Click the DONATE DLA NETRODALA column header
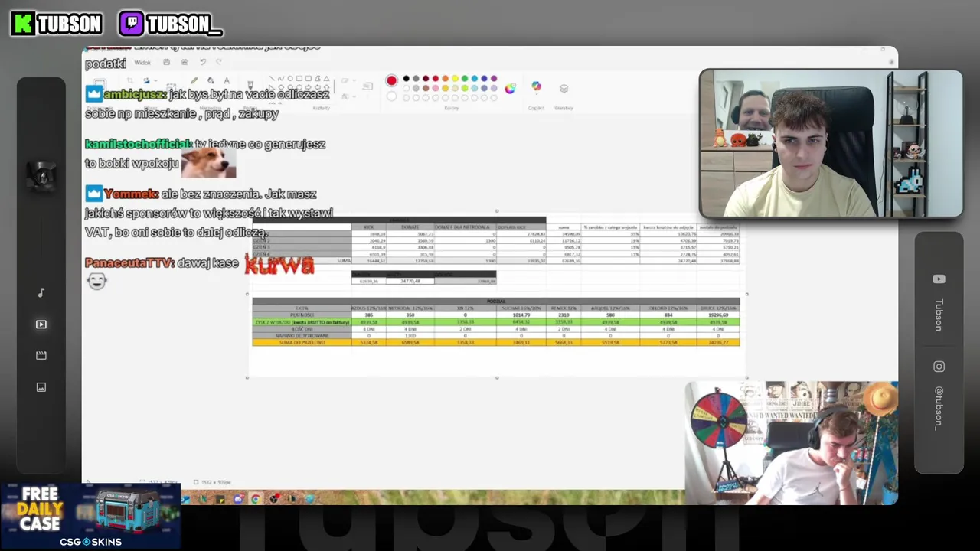The width and height of the screenshot is (980, 551). [465, 227]
